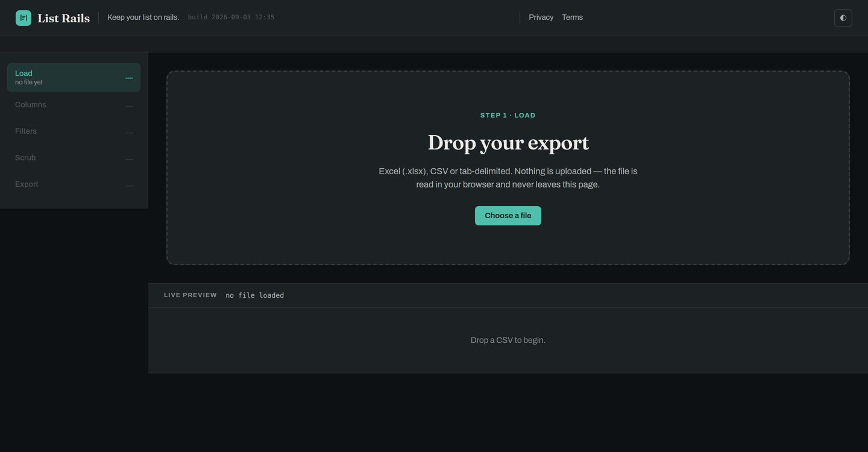Click the LIVE PREVIEW label
This screenshot has width=868, height=452.
[190, 295]
